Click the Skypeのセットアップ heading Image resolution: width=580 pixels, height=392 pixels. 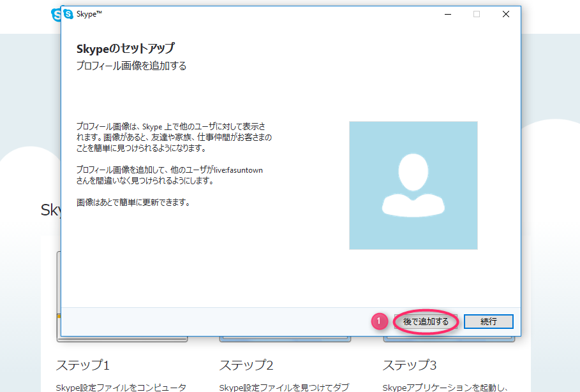(126, 48)
